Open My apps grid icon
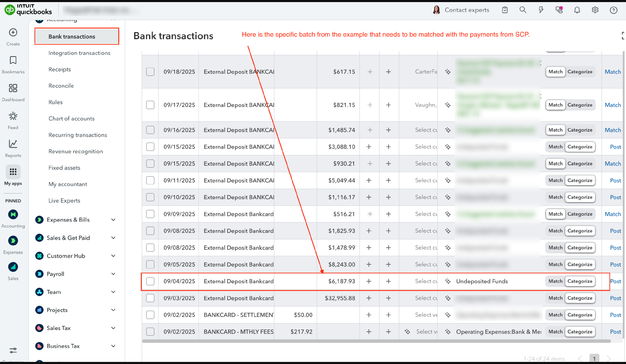Image resolution: width=626 pixels, height=364 pixels. pyautogui.click(x=13, y=172)
